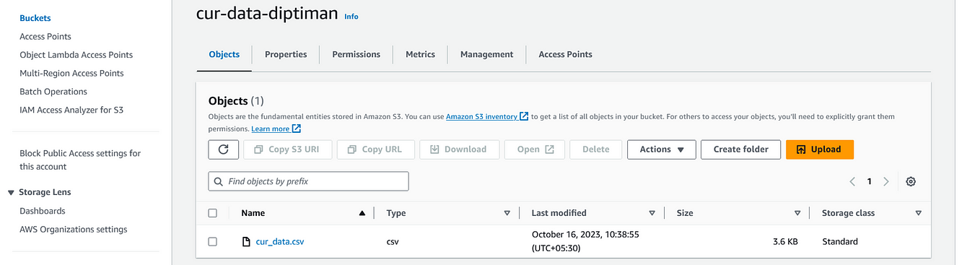980x265 pixels.
Task: Click the Copy S3 URI button
Action: [x=289, y=149]
